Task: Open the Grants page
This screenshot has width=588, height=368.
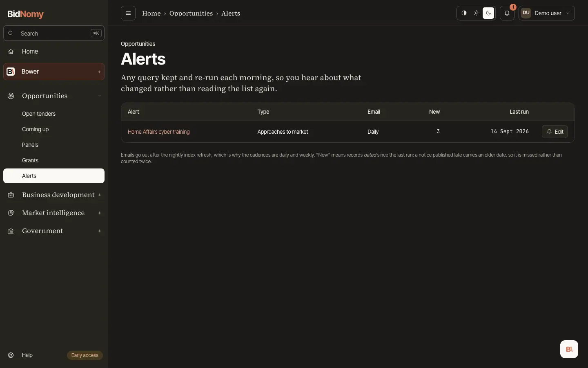Action: 54,160
